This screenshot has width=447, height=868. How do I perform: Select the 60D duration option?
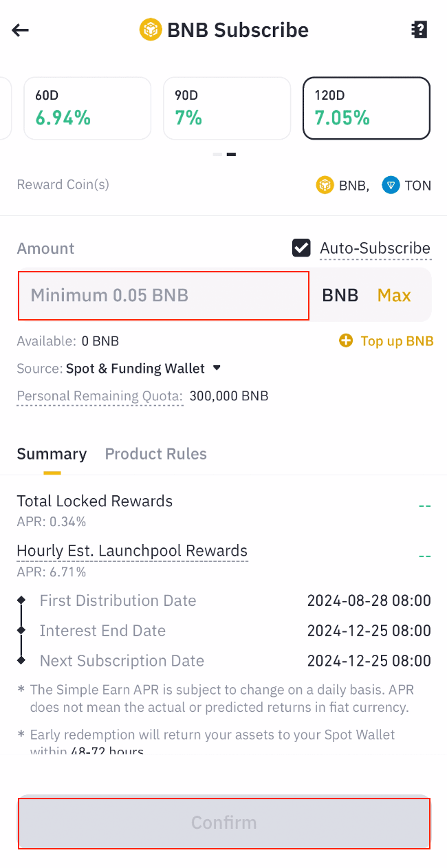pos(87,108)
